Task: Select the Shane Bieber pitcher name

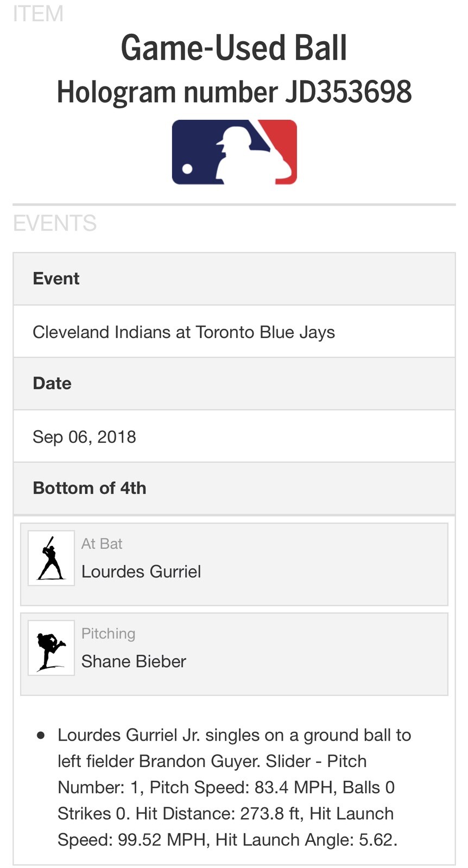Action: click(x=134, y=661)
